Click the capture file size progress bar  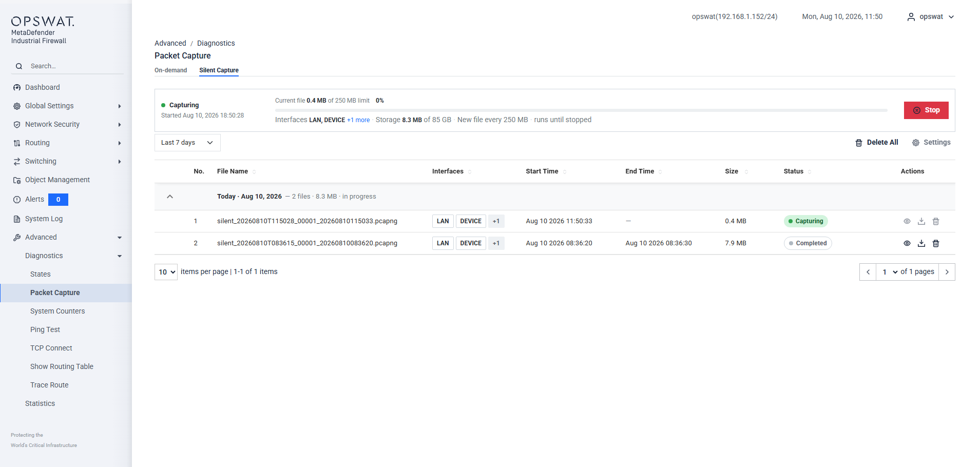[581, 110]
